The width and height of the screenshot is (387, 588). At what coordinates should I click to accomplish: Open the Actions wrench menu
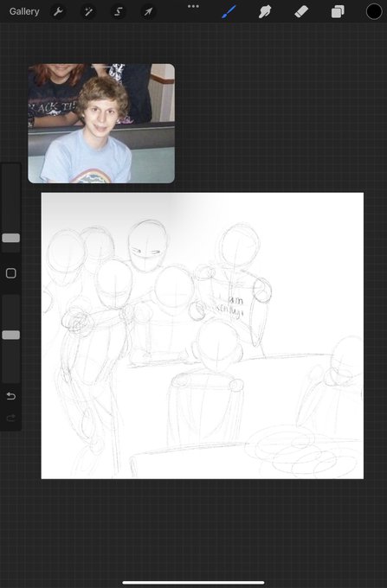point(58,11)
